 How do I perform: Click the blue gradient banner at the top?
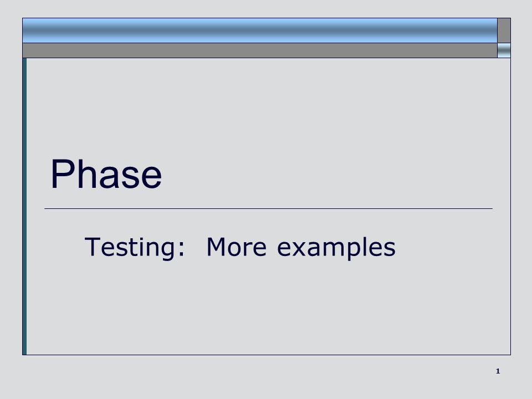click(260, 30)
